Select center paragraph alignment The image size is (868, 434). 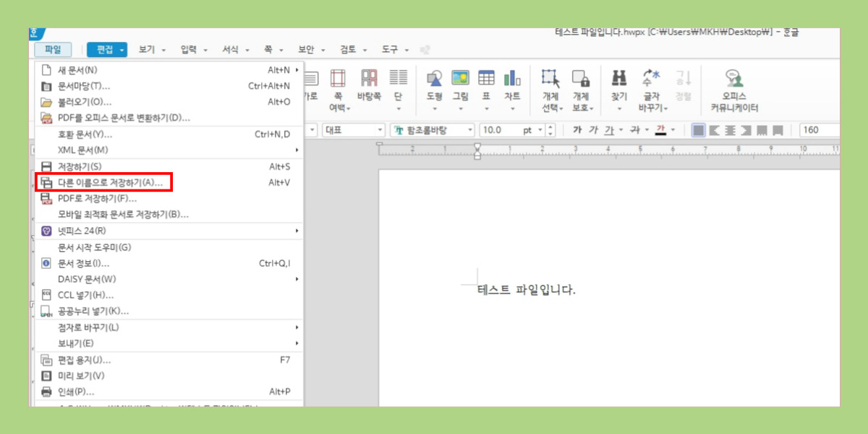[731, 130]
